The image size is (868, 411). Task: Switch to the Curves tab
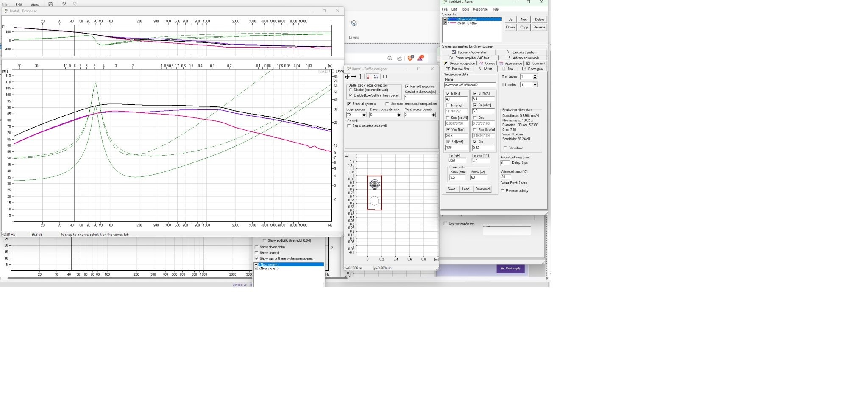point(487,63)
